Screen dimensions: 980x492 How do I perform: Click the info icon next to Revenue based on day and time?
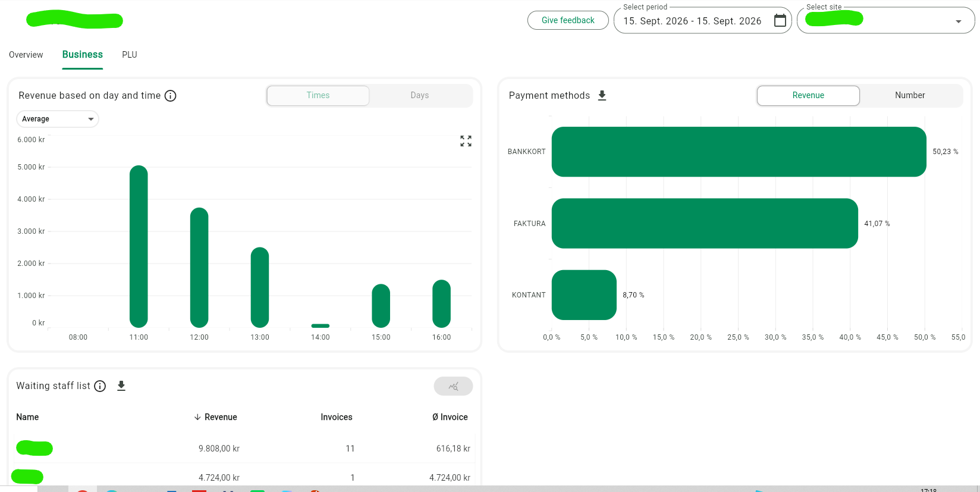(170, 96)
